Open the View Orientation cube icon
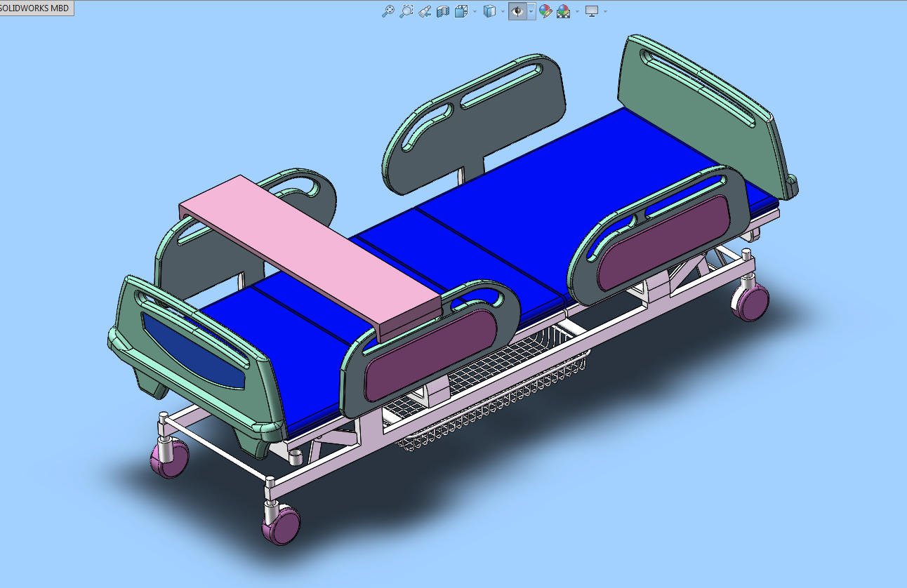 [x=461, y=11]
